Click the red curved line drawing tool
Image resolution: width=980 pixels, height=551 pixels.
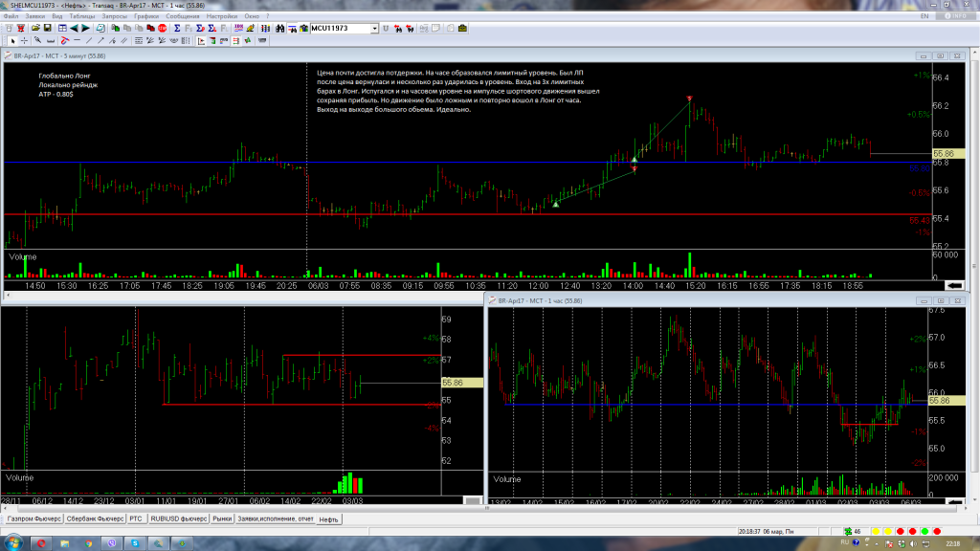tap(64, 40)
